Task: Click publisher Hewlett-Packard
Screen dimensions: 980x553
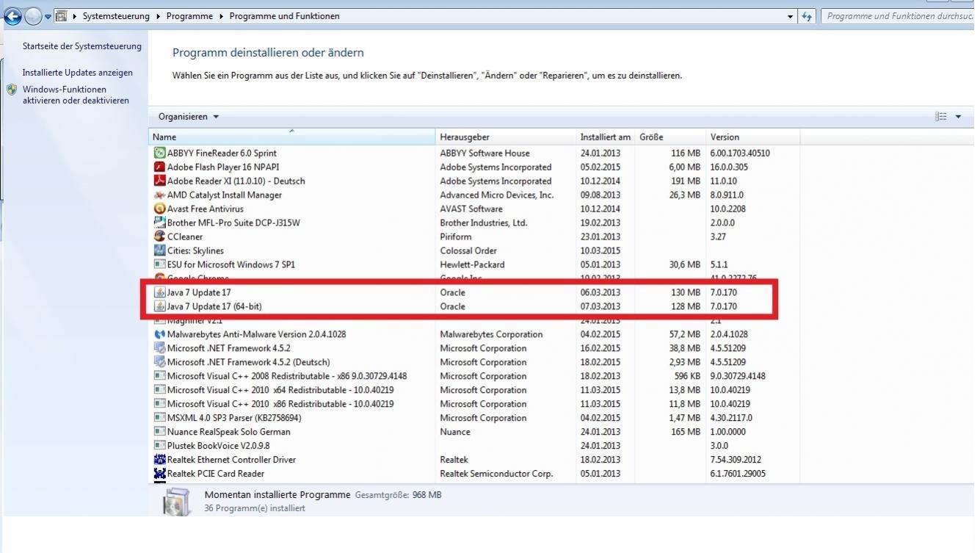Action: click(x=472, y=264)
